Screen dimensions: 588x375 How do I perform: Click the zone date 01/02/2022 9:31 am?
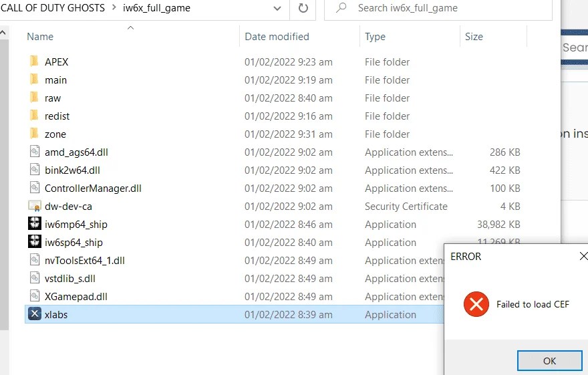(x=289, y=134)
